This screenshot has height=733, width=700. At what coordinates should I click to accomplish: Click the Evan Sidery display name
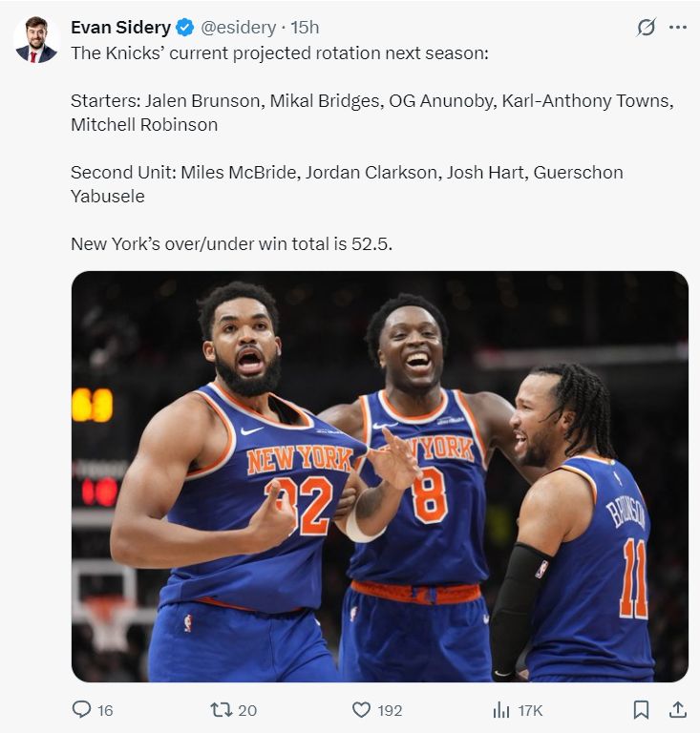coord(120,28)
